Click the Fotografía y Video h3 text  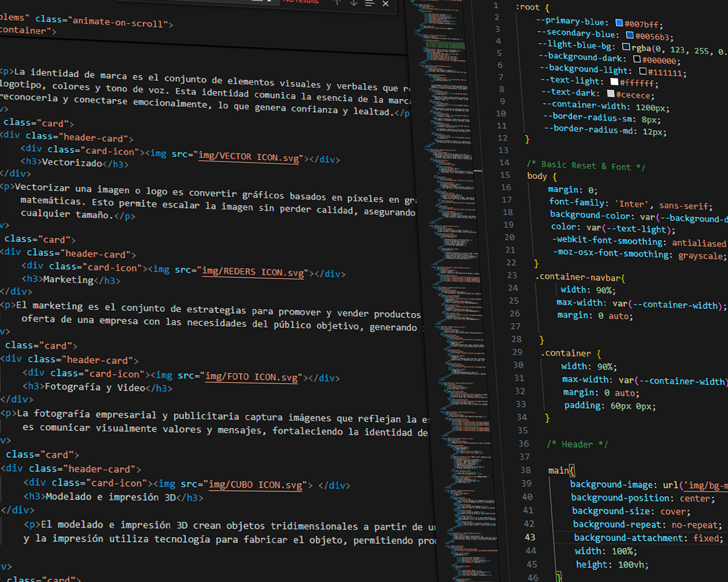click(x=95, y=387)
